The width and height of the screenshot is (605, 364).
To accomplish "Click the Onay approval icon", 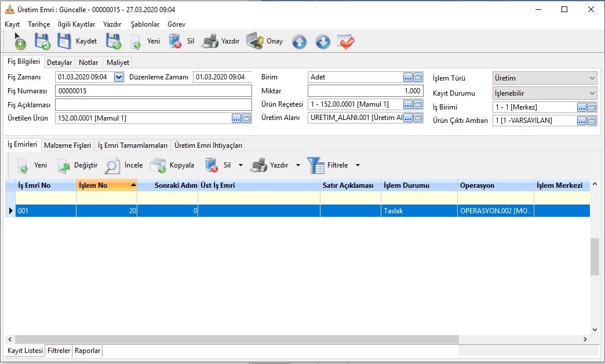I will pyautogui.click(x=255, y=41).
